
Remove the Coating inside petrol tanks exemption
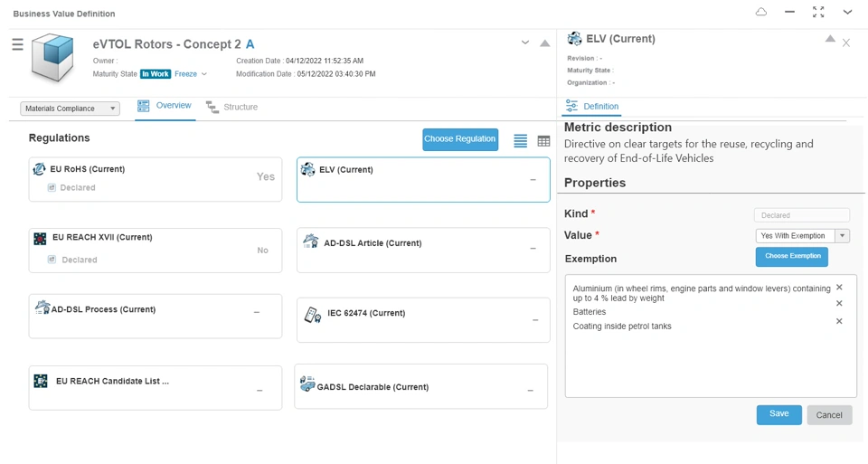[839, 321]
